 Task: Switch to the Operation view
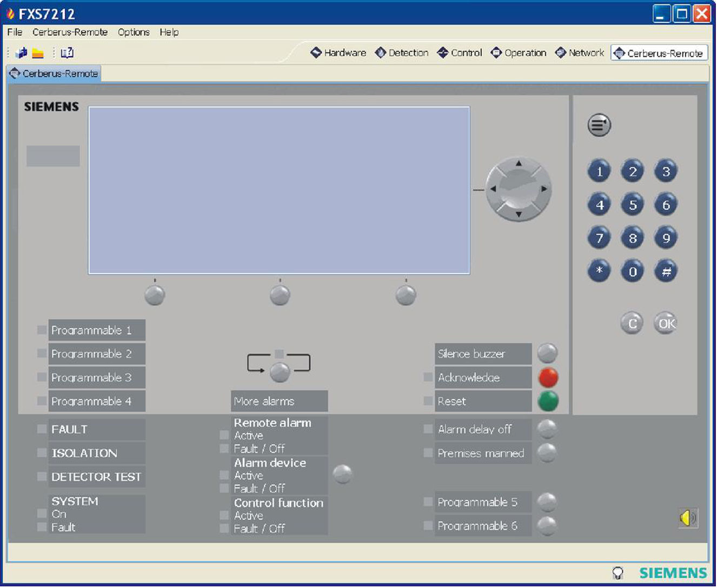pos(519,53)
